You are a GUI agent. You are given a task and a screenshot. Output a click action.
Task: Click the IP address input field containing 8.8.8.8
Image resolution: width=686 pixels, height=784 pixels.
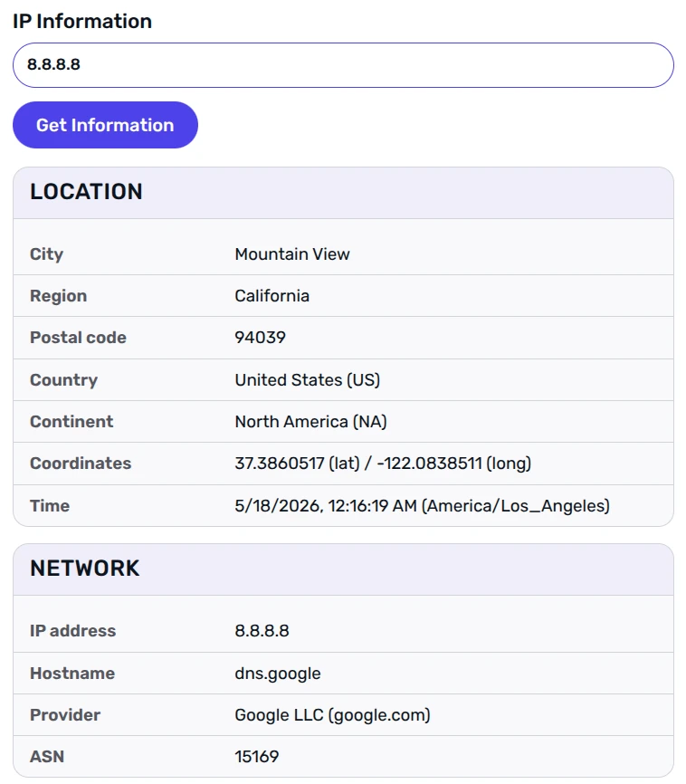click(x=343, y=65)
